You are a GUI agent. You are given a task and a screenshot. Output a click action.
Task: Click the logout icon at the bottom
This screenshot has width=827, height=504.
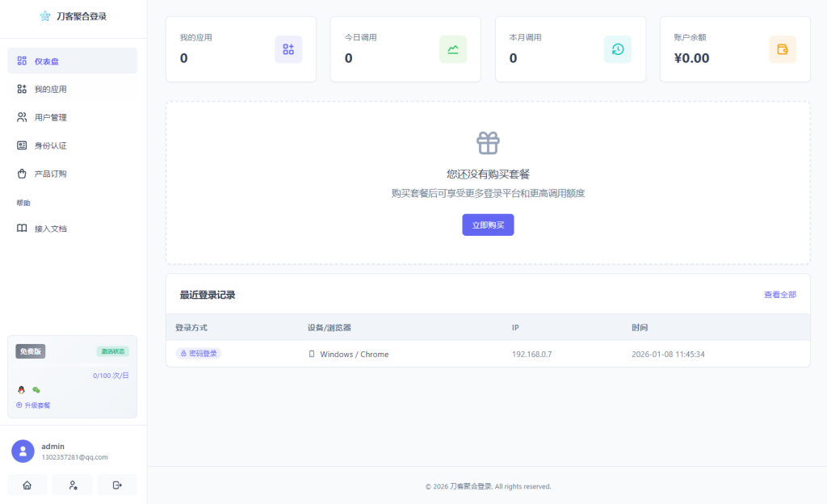pyautogui.click(x=117, y=485)
